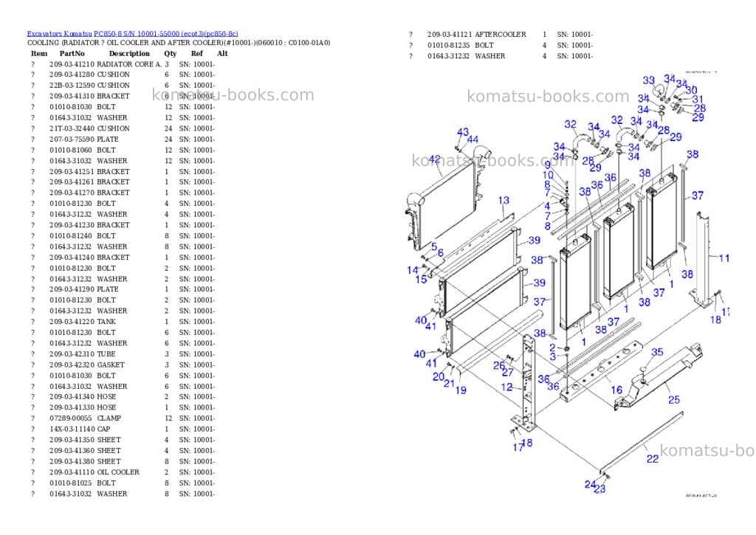Viewport: 756px width, 535px height.
Task: Select part number 209-03-41240 BRACKET
Action: click(x=72, y=258)
